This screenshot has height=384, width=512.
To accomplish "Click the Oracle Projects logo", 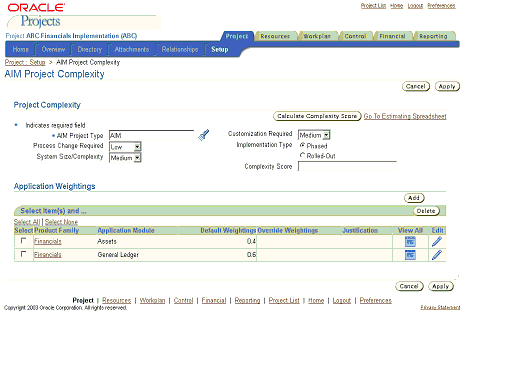I will [37, 15].
